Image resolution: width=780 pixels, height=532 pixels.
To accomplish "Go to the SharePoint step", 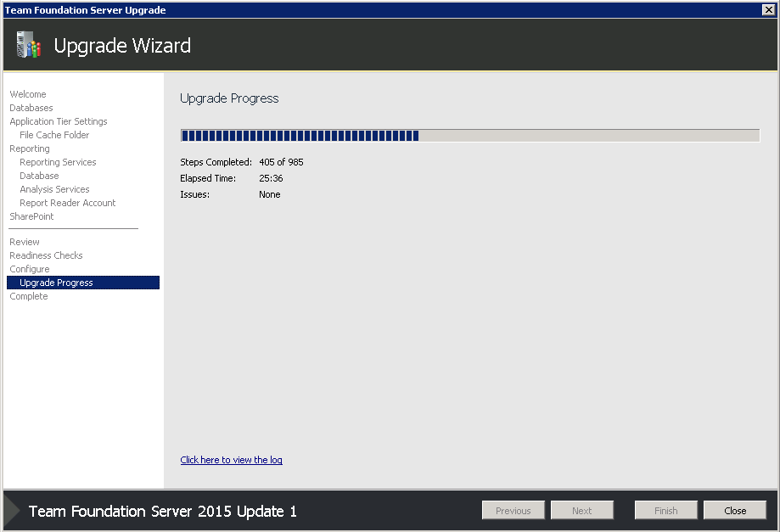I will (31, 216).
